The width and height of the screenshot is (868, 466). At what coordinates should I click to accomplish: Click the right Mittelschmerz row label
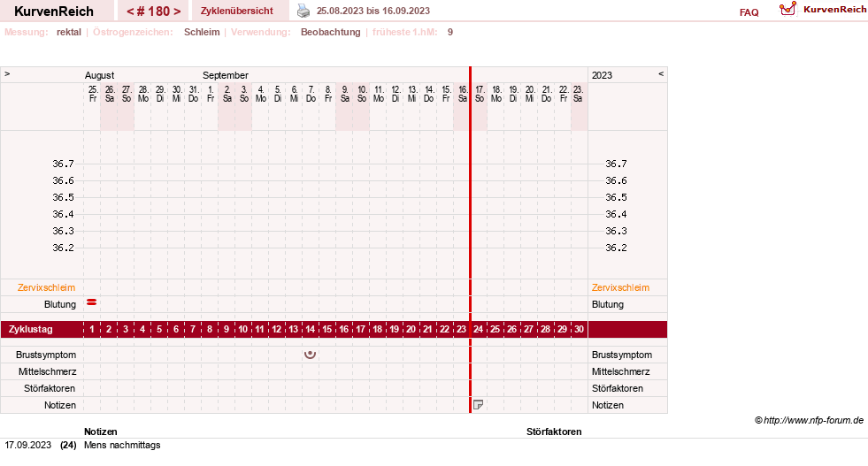[620, 371]
